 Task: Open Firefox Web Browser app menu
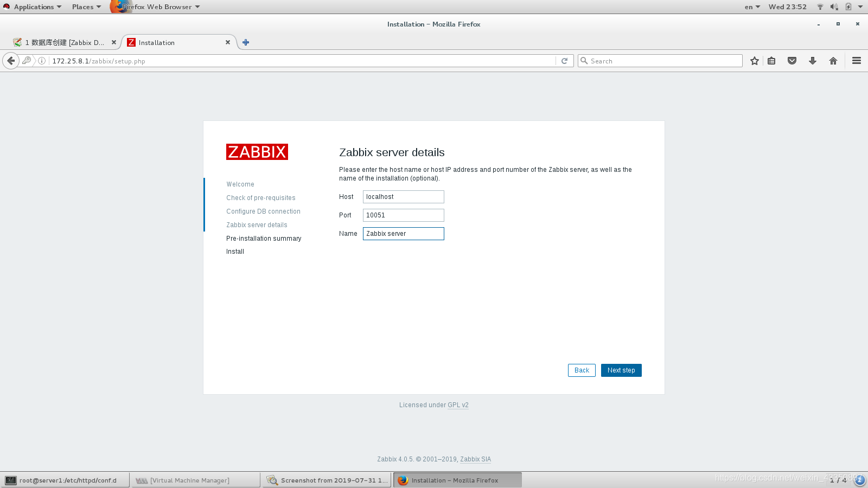coord(156,7)
